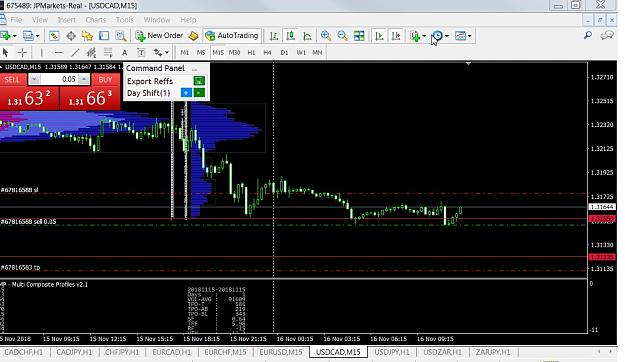The image size is (625, 362).
Task: Click the green Day Shift minus button
Action: pyautogui.click(x=199, y=93)
